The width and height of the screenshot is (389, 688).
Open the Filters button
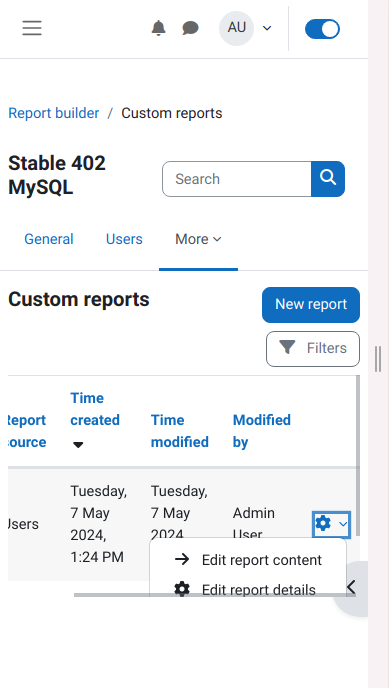click(313, 348)
